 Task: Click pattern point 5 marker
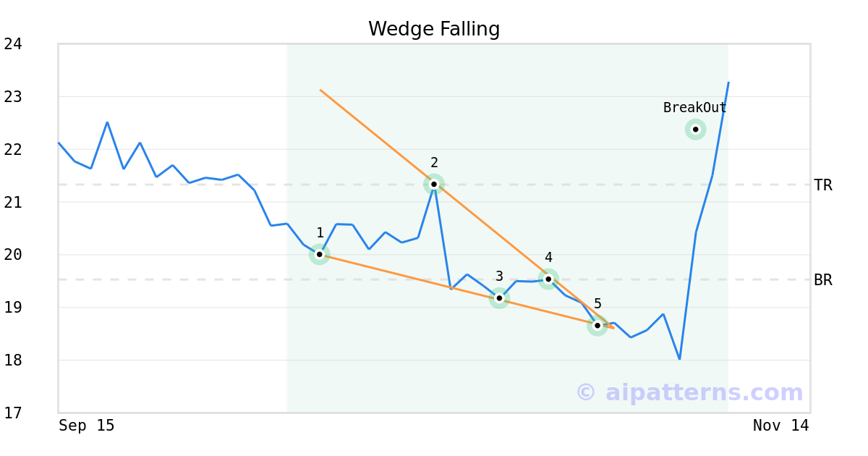tap(597, 326)
